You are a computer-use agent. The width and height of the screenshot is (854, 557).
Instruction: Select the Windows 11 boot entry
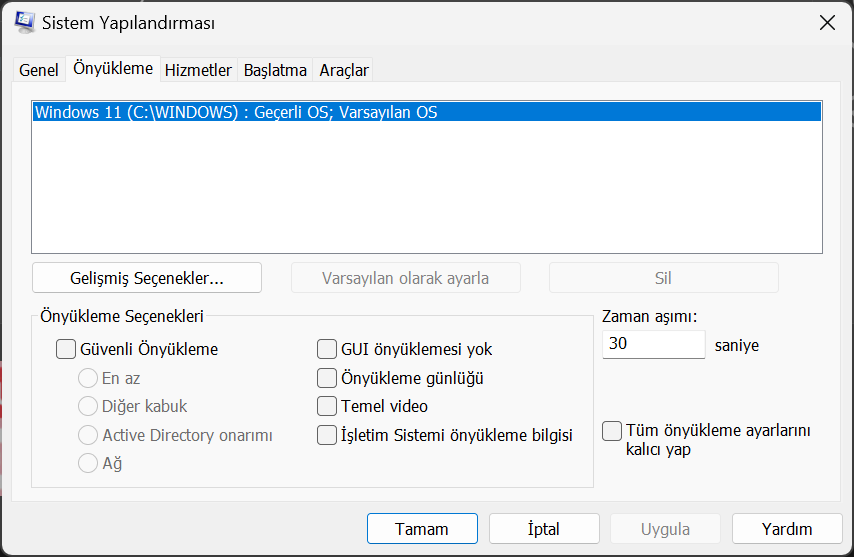pos(236,112)
